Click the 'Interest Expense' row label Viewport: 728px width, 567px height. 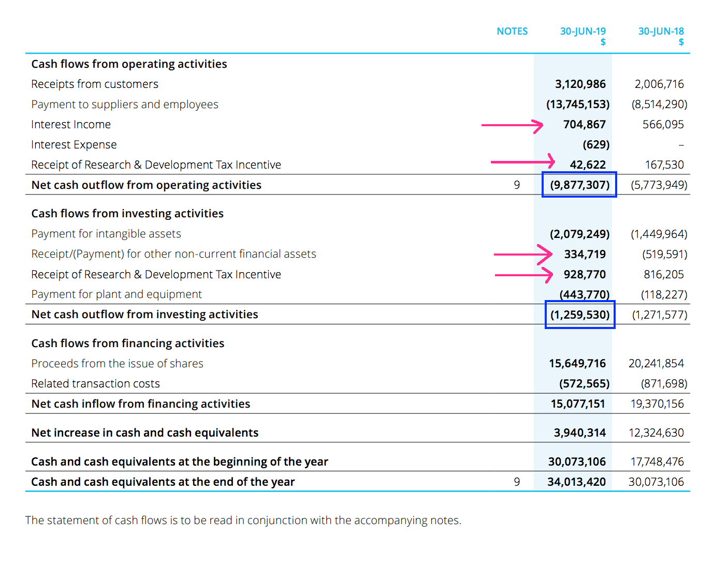click(74, 145)
